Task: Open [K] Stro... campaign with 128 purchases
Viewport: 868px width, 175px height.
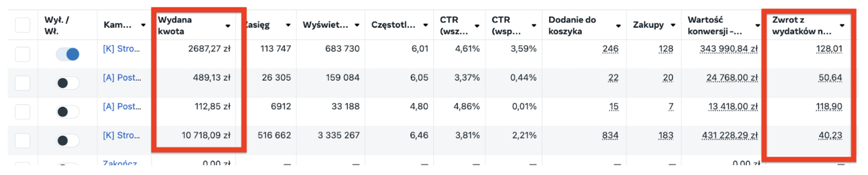Action: pyautogui.click(x=121, y=49)
